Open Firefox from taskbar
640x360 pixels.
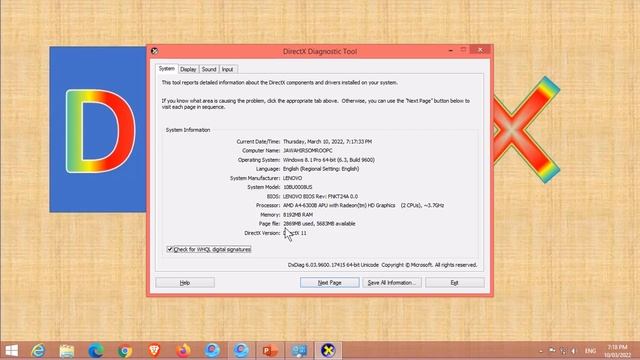183,351
